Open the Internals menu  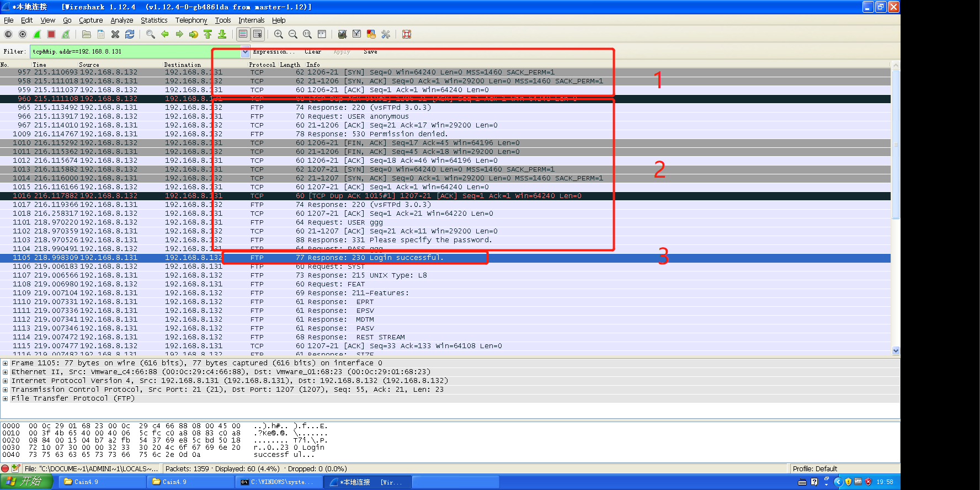click(252, 20)
